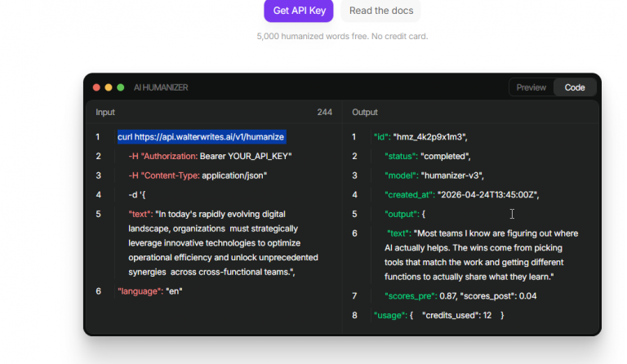Click the "id": "hmz_4k2p9x1m3" line

click(x=420, y=137)
